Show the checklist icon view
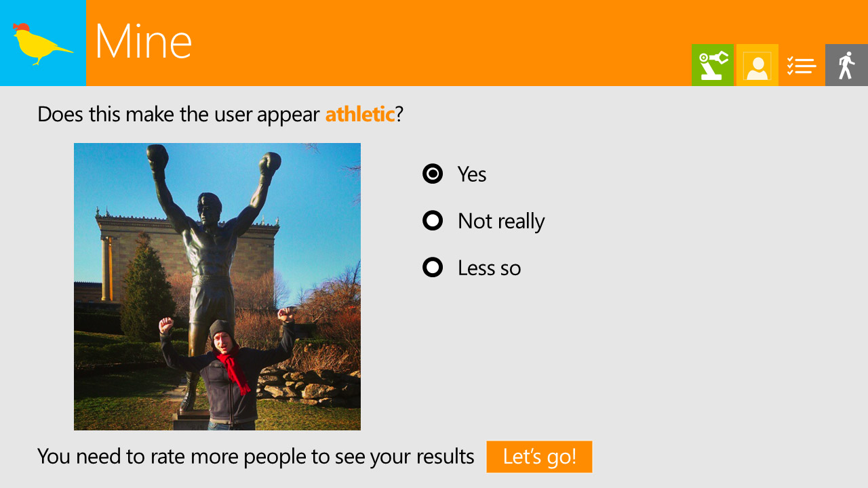Image resolution: width=868 pixels, height=488 pixels. 802,65
